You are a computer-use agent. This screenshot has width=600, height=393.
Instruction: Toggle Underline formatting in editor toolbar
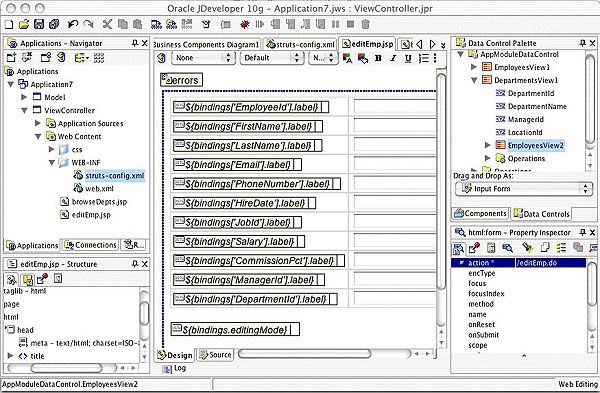point(408,58)
